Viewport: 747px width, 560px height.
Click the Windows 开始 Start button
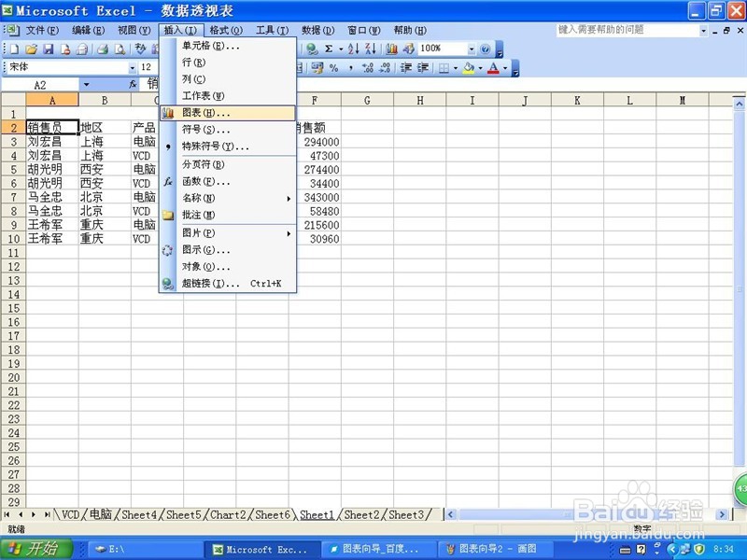click(x=36, y=549)
